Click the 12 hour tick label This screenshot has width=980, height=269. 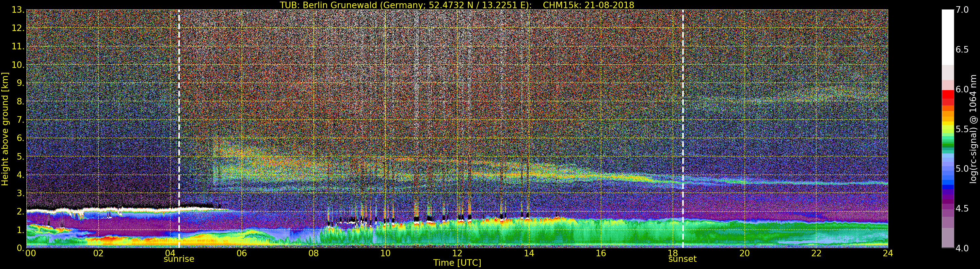tap(457, 253)
